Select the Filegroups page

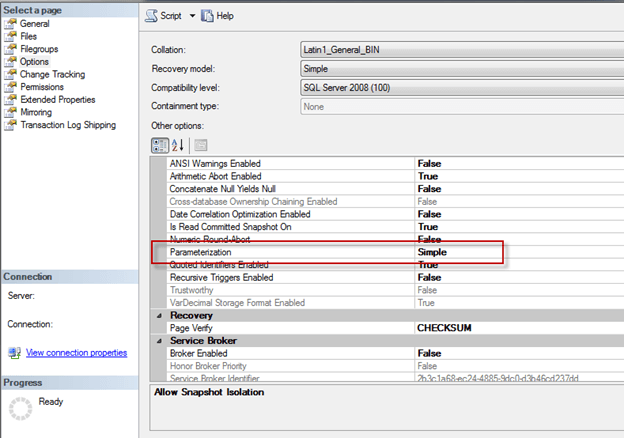click(x=39, y=49)
